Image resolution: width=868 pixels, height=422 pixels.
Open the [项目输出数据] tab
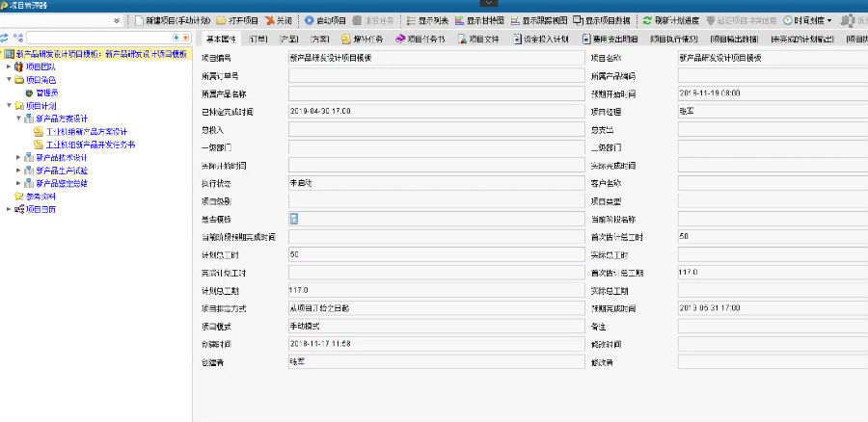tap(734, 40)
